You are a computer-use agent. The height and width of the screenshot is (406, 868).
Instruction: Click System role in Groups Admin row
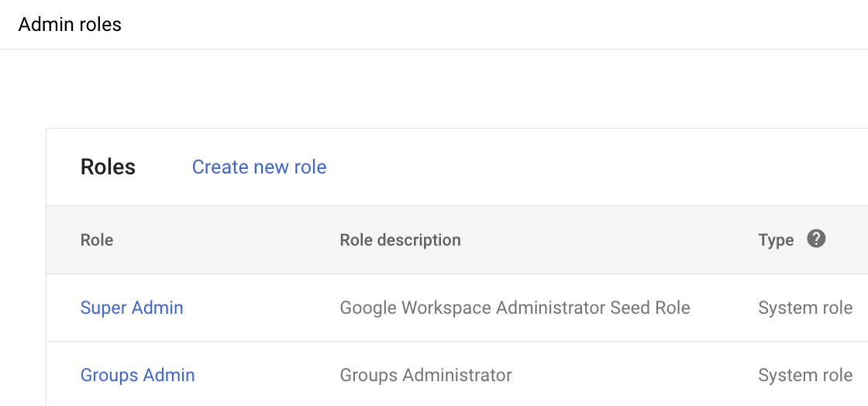pos(805,375)
